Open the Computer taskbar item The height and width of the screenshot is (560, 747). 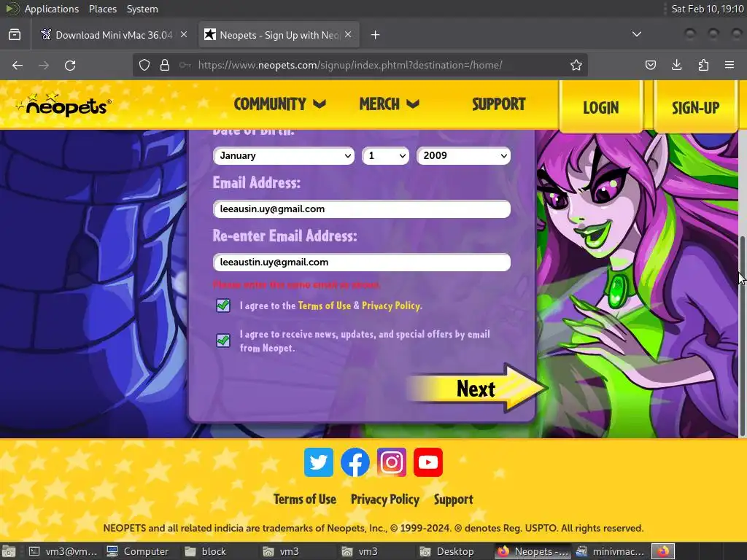point(138,551)
